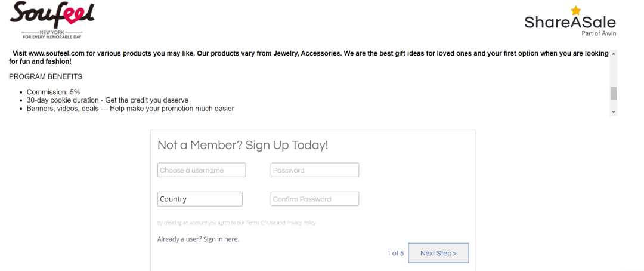Viewport: 644px width, 271px height.
Task: Click the gold star above ShareASale
Action: (x=576, y=11)
